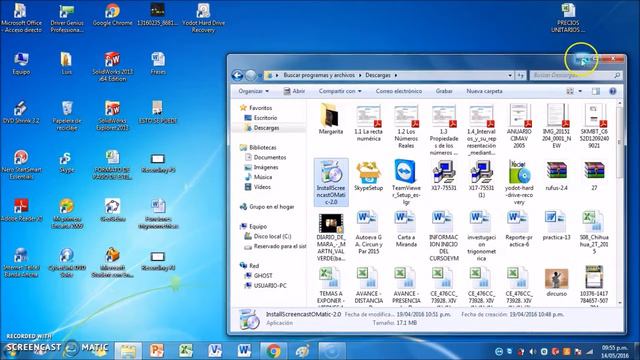Select the Nero StartSmart Essentials shortcut

pyautogui.click(x=21, y=164)
